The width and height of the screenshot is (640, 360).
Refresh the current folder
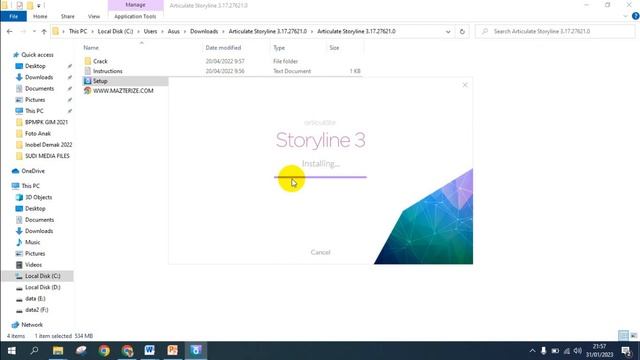[x=462, y=31]
